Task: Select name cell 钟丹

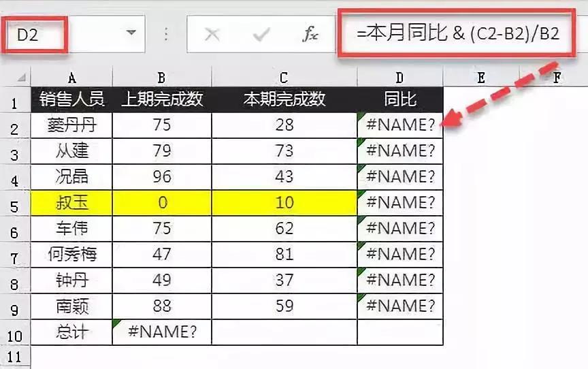Action: pyautogui.click(x=71, y=280)
